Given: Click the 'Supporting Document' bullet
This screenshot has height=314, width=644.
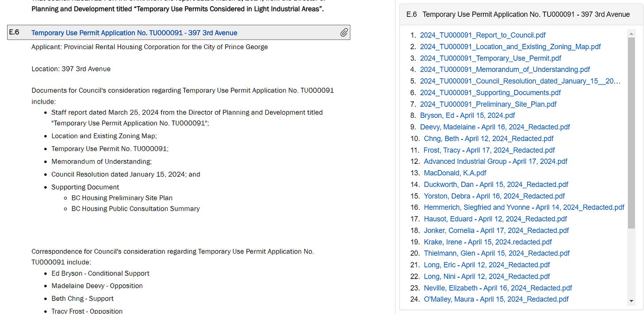Looking at the screenshot, I should pos(85,187).
